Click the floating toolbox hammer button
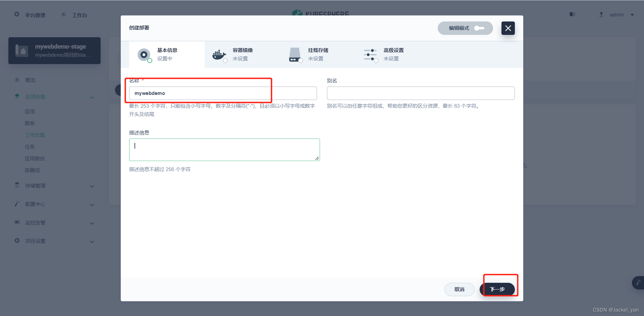Screen dimensions: 644x316 pos(638,283)
